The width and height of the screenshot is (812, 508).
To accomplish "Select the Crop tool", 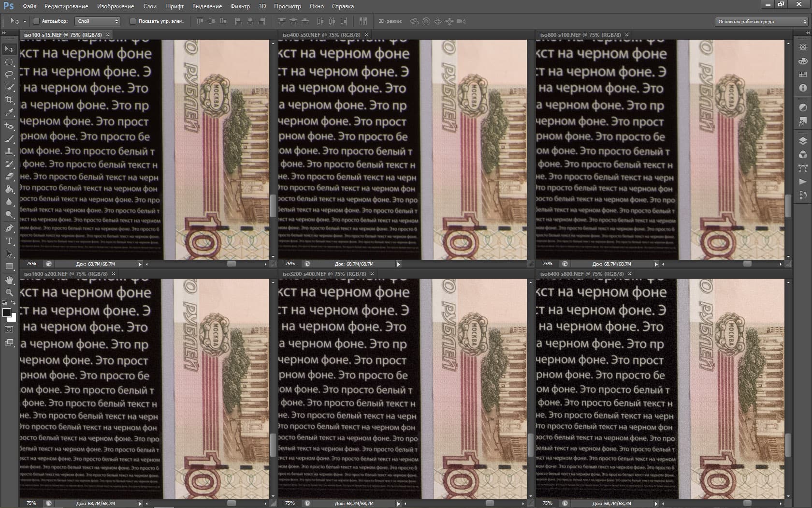I will (x=9, y=100).
